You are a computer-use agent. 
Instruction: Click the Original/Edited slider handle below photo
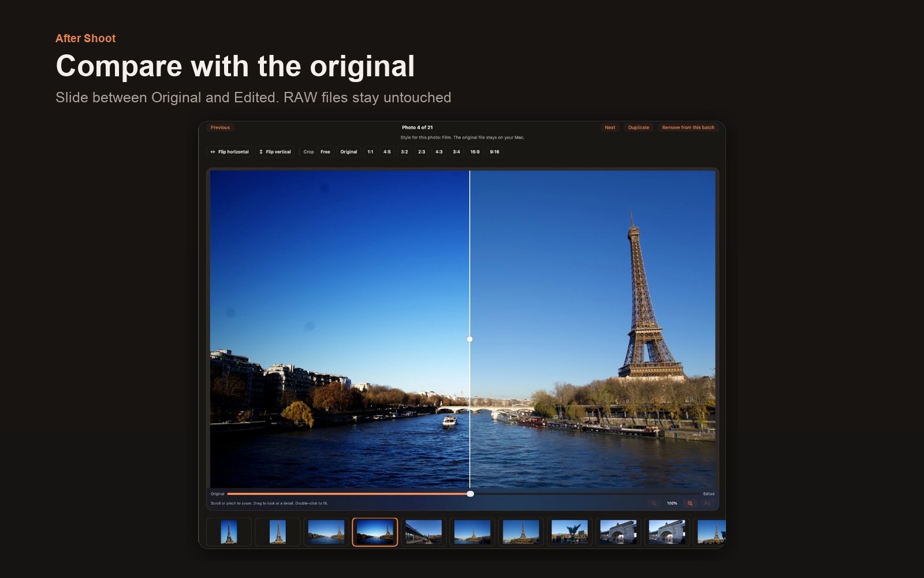click(470, 494)
